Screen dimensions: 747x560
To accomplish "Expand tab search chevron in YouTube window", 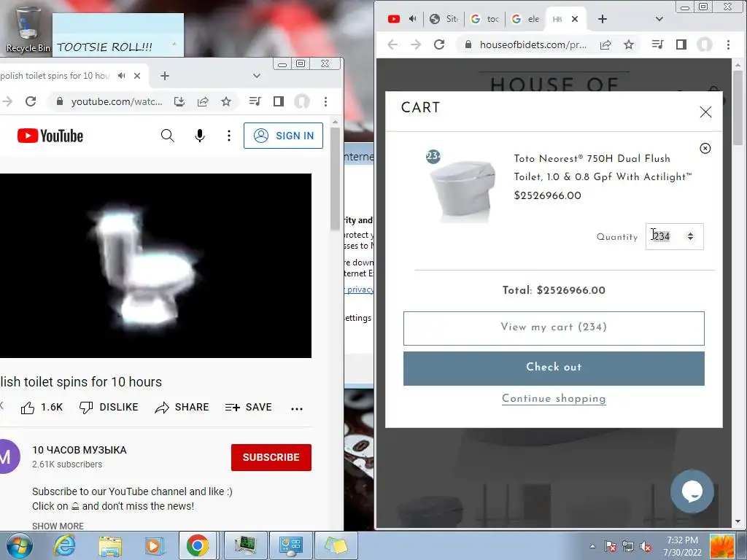I will [x=256, y=76].
